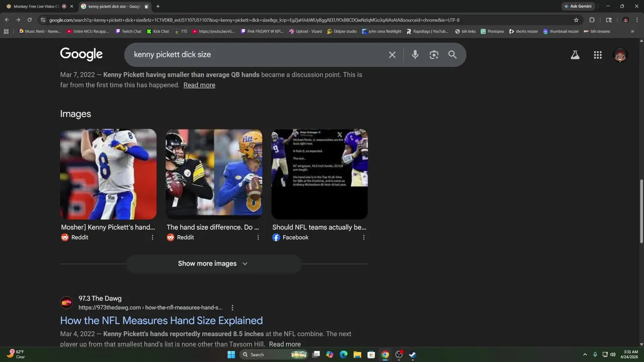Click the Chrome address bar URL
This screenshot has width=644, height=362.
[254, 20]
